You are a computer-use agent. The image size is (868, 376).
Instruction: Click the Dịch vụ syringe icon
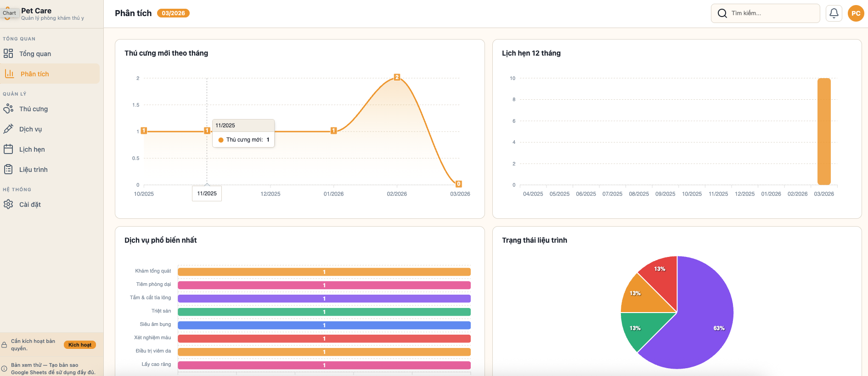(8, 129)
